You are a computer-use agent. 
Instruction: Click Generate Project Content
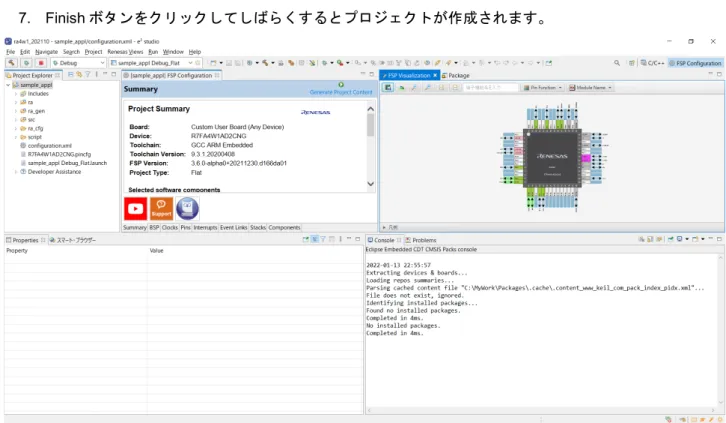click(341, 92)
